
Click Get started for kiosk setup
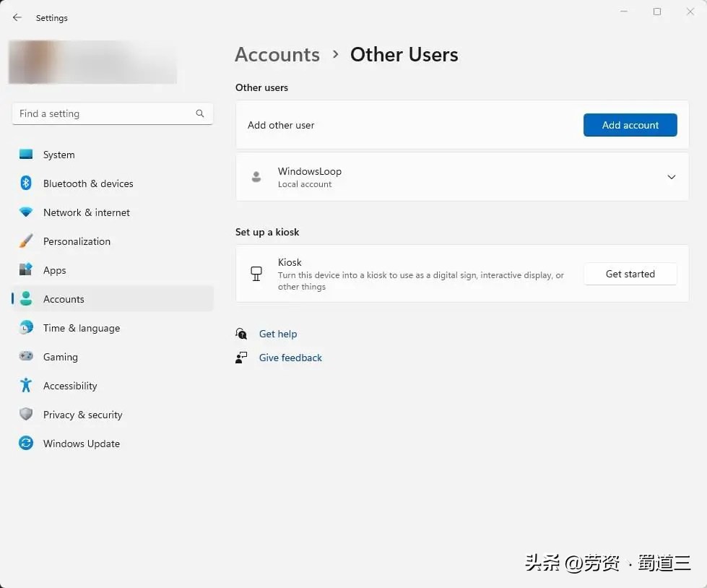(x=630, y=274)
